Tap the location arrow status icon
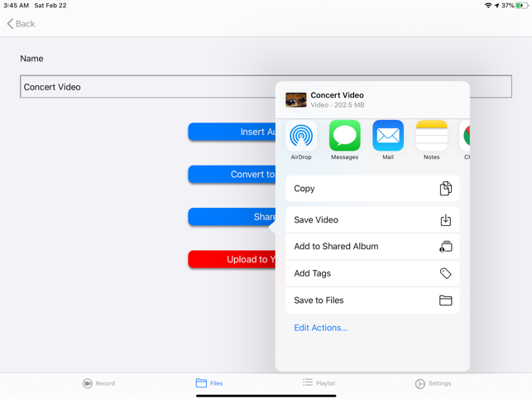Image resolution: width=532 pixels, height=399 pixels. coord(496,6)
